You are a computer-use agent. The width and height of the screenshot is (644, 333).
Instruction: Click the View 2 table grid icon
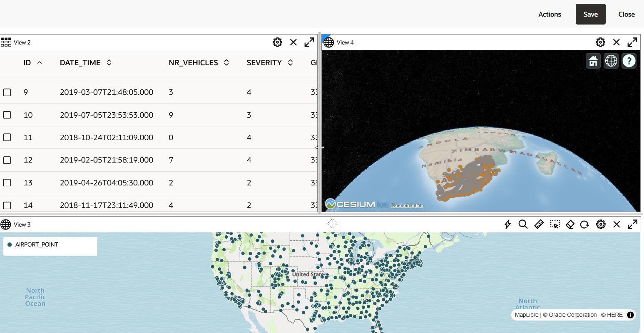pyautogui.click(x=6, y=42)
